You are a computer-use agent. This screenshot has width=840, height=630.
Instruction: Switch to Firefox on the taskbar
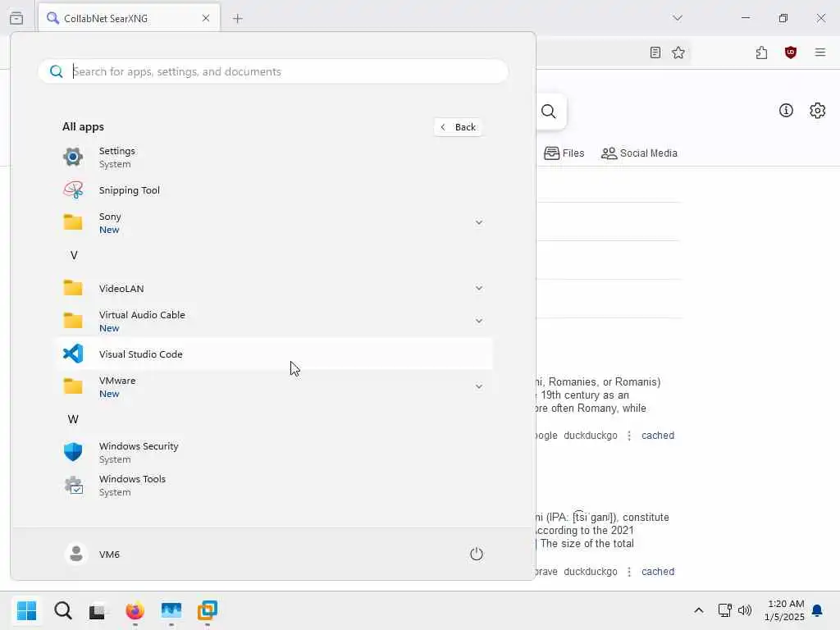pos(135,610)
